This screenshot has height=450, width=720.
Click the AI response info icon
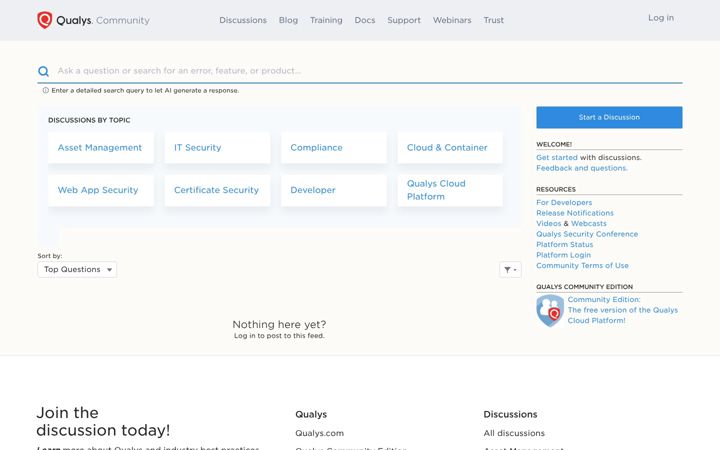click(45, 90)
